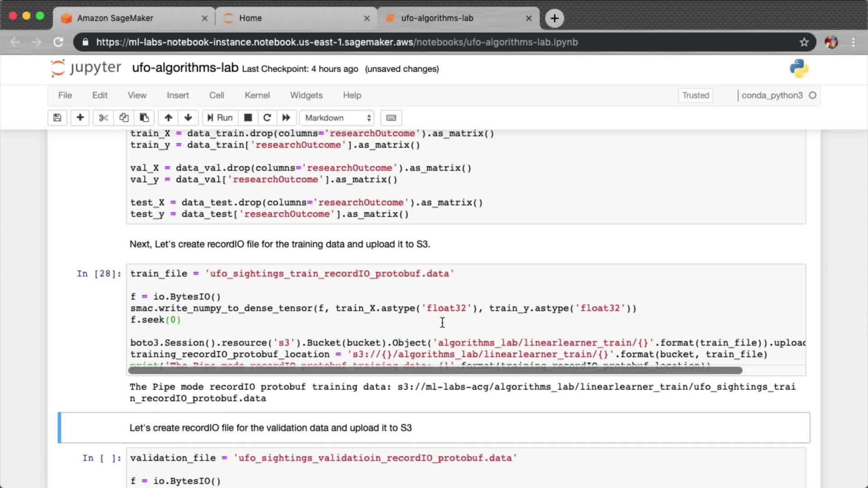Open the Widgets menu
Screen dimensions: 868x488
pos(306,95)
